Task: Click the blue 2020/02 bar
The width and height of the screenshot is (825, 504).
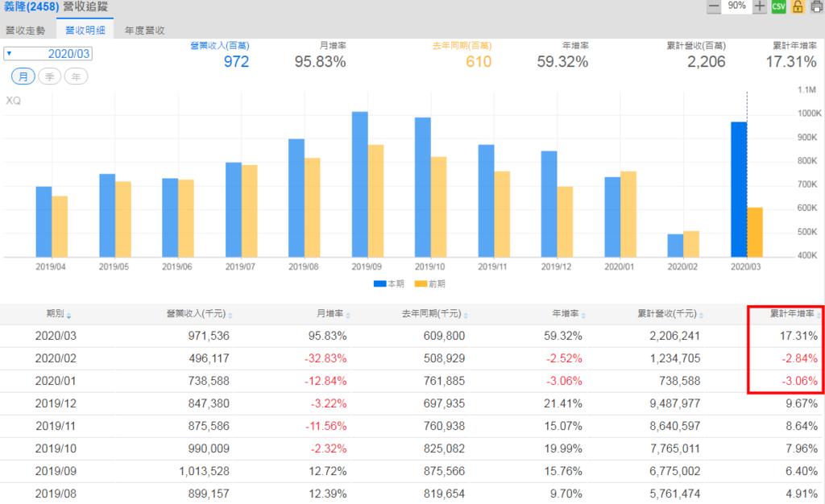Action: 676,246
